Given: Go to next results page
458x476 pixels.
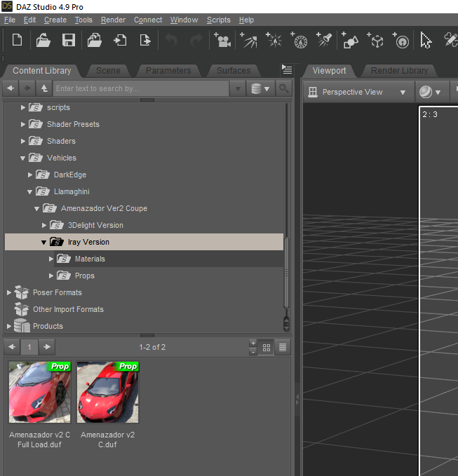Looking at the screenshot, I should click(x=47, y=347).
